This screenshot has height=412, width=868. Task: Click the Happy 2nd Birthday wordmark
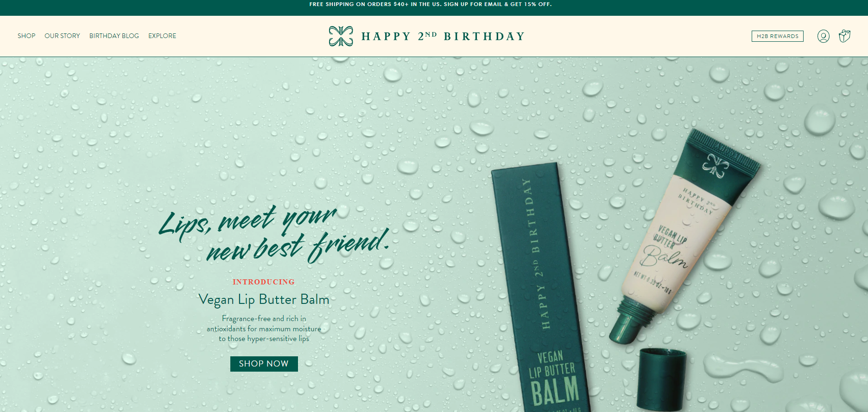443,36
